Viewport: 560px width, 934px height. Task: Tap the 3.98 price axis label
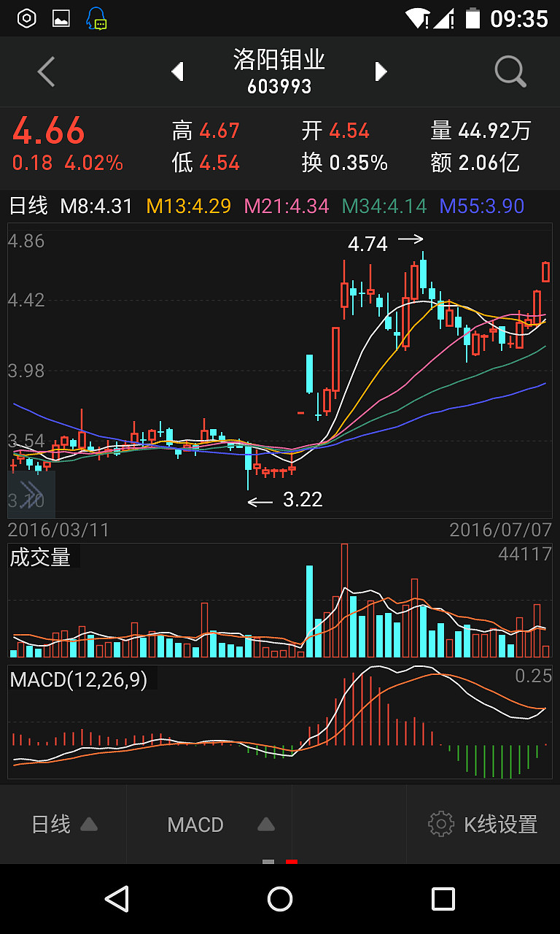tap(26, 371)
